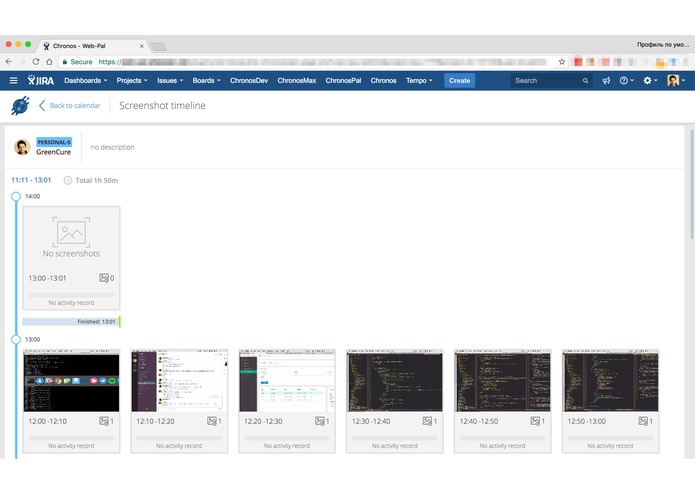
Task: Click the back chevron arrow icon
Action: click(x=42, y=105)
